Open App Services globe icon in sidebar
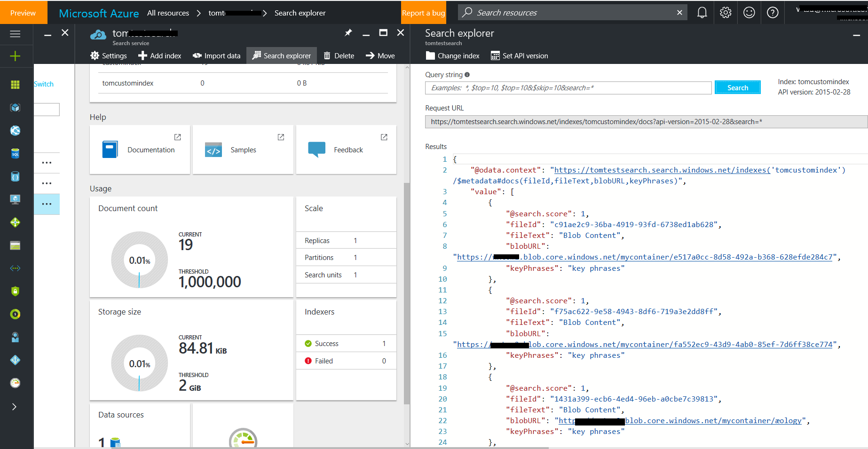Viewport: 868px width, 449px height. point(15,130)
